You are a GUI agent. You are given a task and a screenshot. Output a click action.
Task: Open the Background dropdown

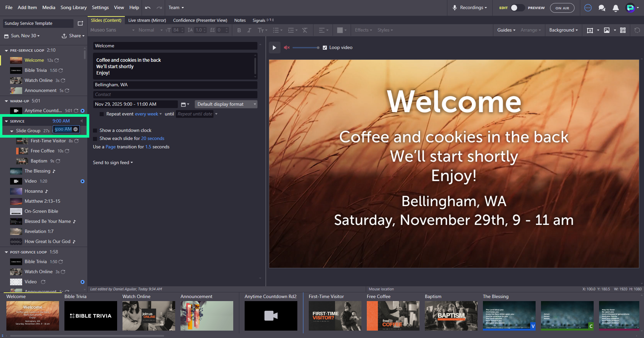click(x=563, y=30)
